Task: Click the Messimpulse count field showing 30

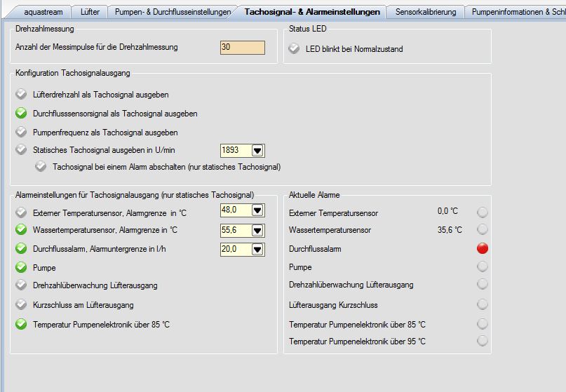Action: point(243,47)
